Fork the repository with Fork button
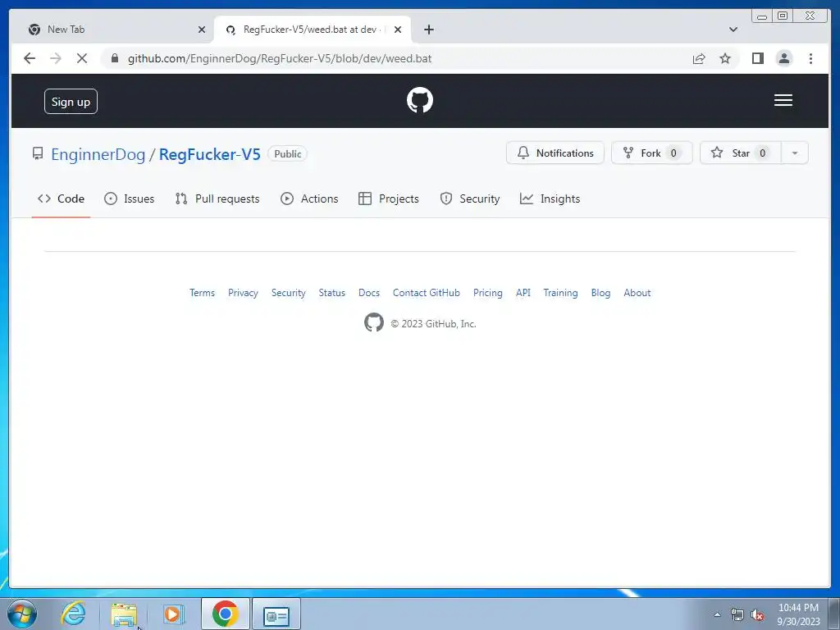This screenshot has width=840, height=630. [651, 153]
